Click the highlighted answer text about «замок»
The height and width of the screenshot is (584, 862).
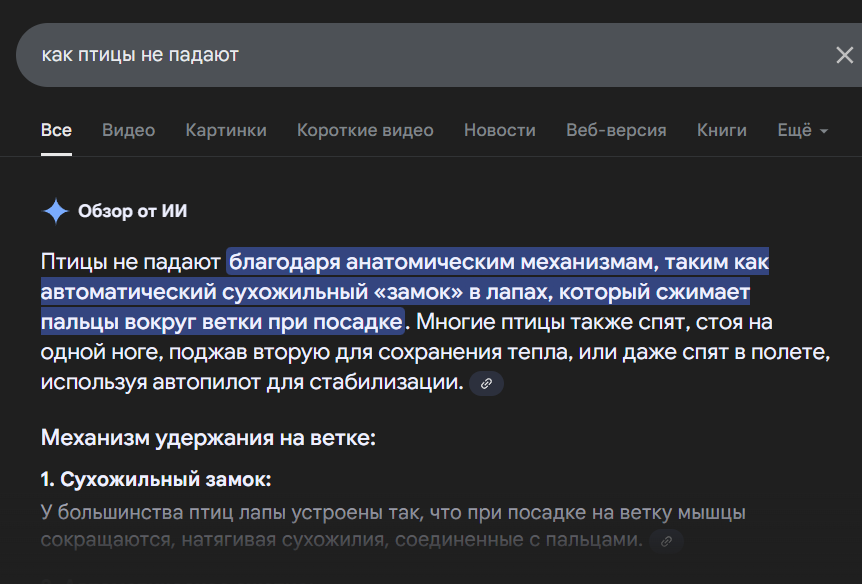405,291
